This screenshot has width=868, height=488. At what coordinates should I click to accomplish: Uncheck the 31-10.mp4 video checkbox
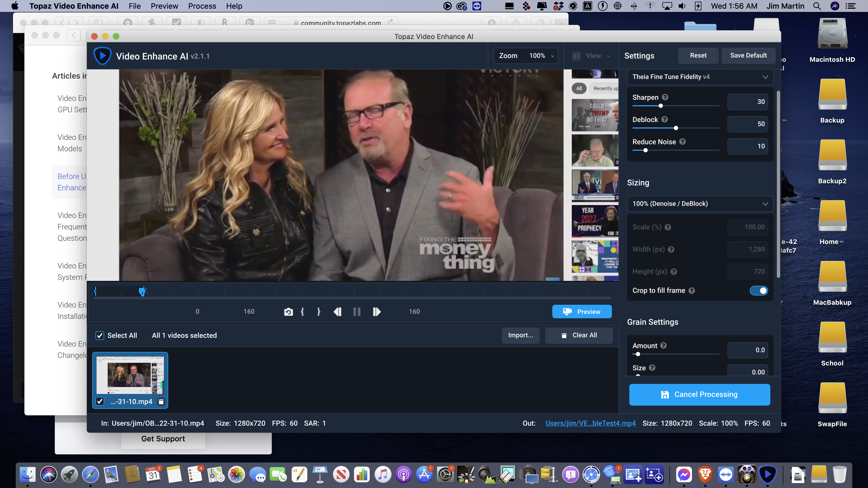[x=100, y=401]
